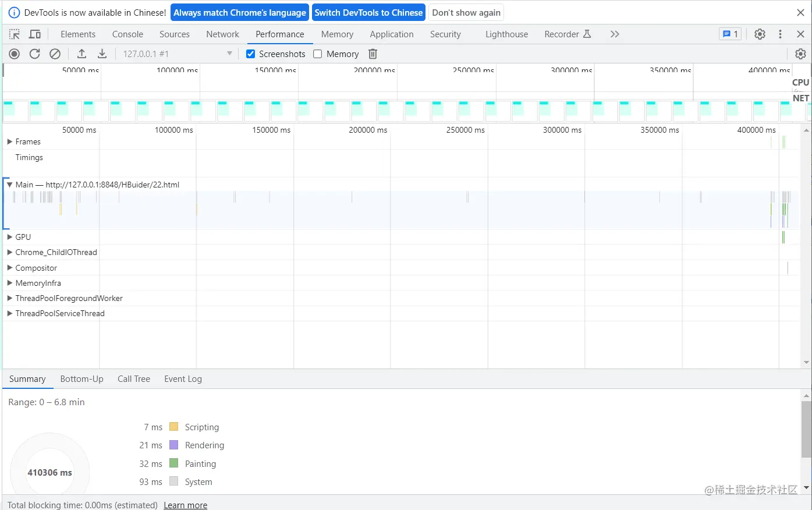The width and height of the screenshot is (812, 510).
Task: Click the Range: 0 – 6.8 min text
Action: click(47, 402)
